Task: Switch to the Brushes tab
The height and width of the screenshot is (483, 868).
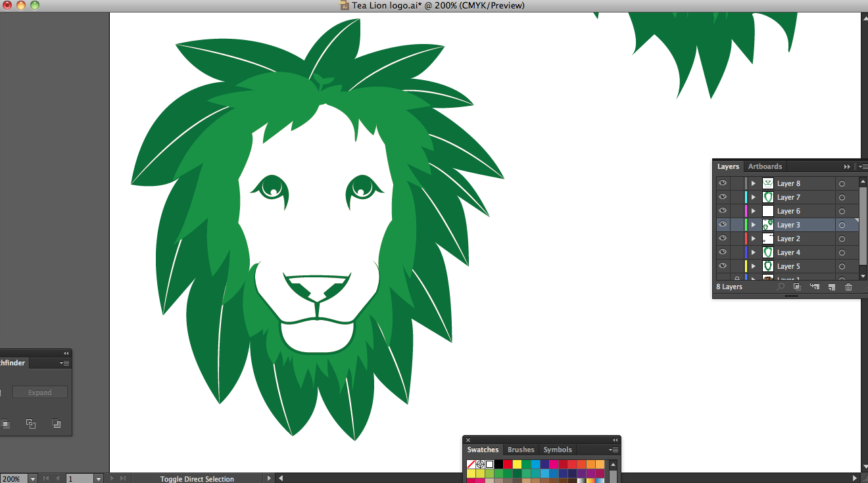Action: [521, 450]
